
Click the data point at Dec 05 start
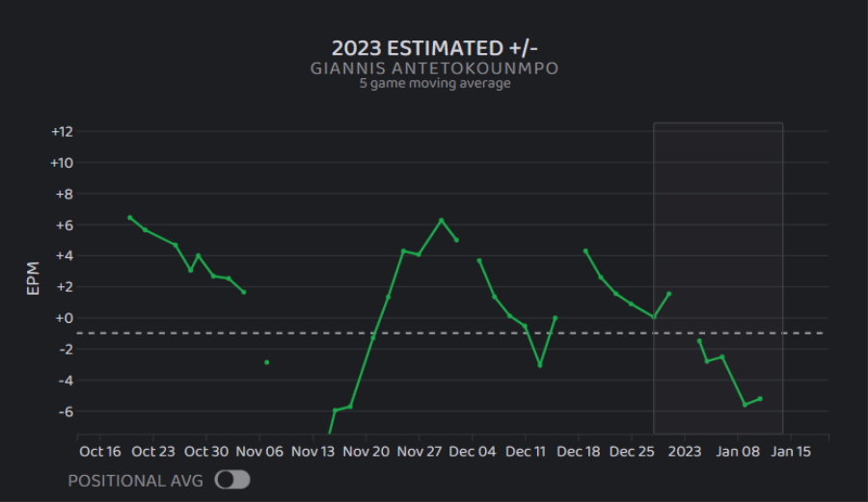[x=479, y=260]
